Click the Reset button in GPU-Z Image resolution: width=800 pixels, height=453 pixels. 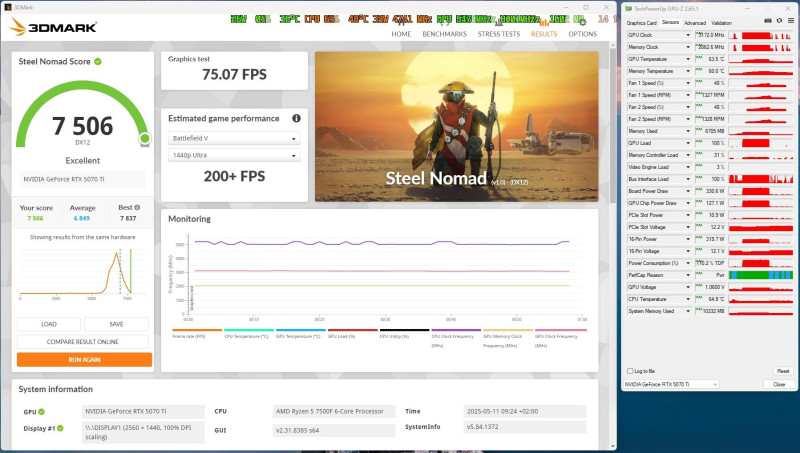click(783, 371)
